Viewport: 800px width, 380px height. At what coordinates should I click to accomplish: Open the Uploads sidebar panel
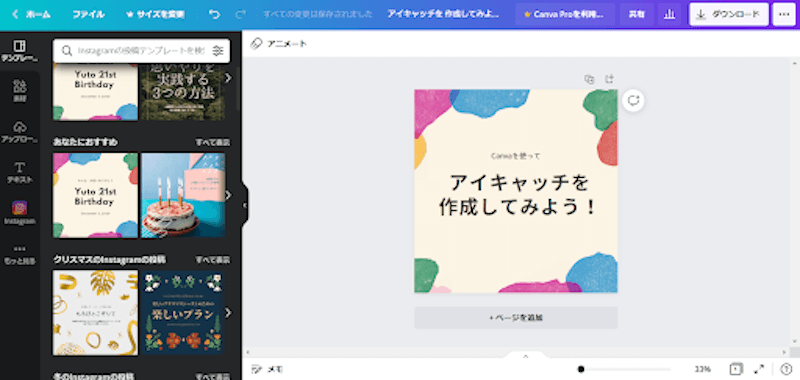tap(19, 132)
